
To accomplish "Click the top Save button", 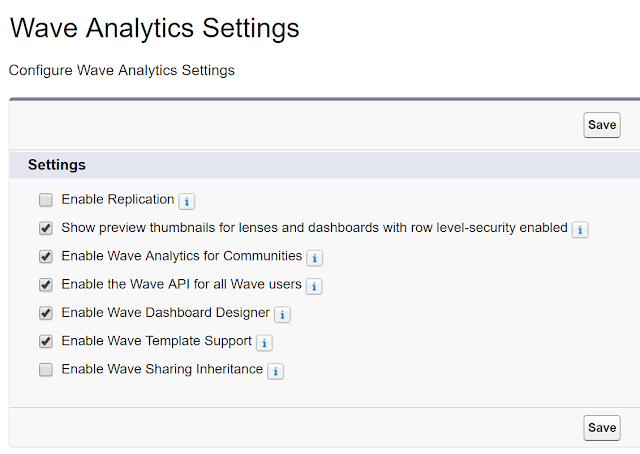I will tap(602, 125).
